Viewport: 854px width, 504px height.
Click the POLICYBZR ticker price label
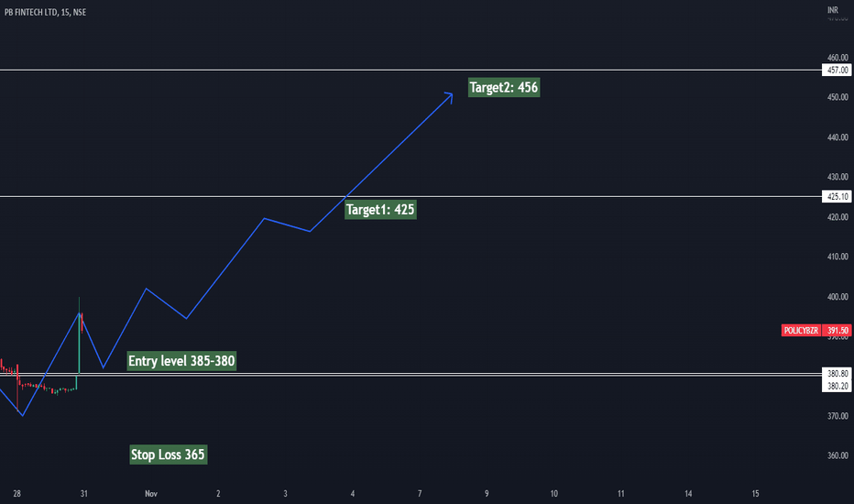click(801, 331)
